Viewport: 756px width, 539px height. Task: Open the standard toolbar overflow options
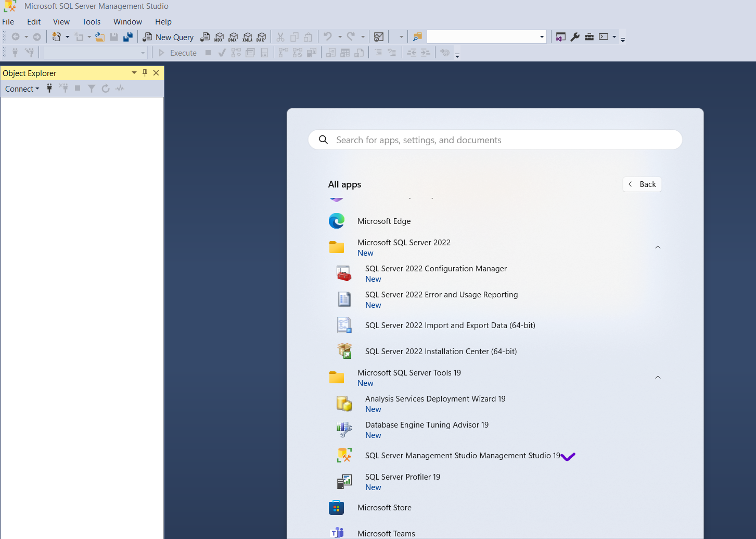click(623, 39)
